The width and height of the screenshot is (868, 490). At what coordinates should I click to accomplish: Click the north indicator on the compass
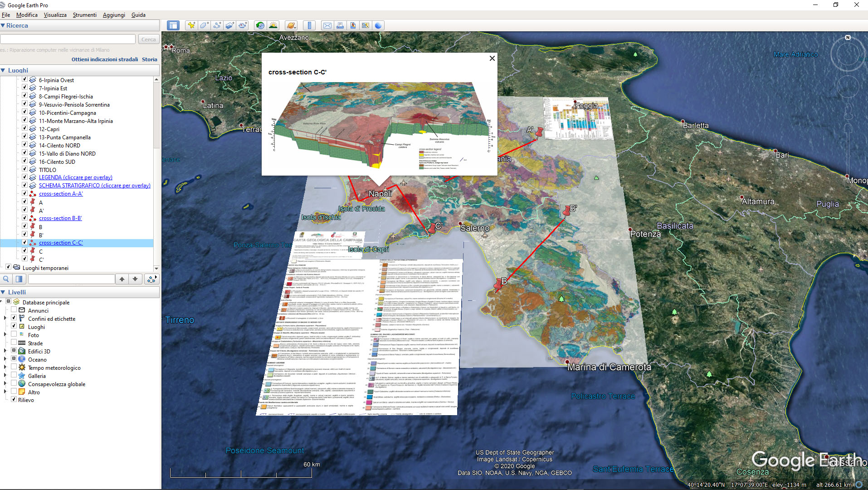[848, 38]
